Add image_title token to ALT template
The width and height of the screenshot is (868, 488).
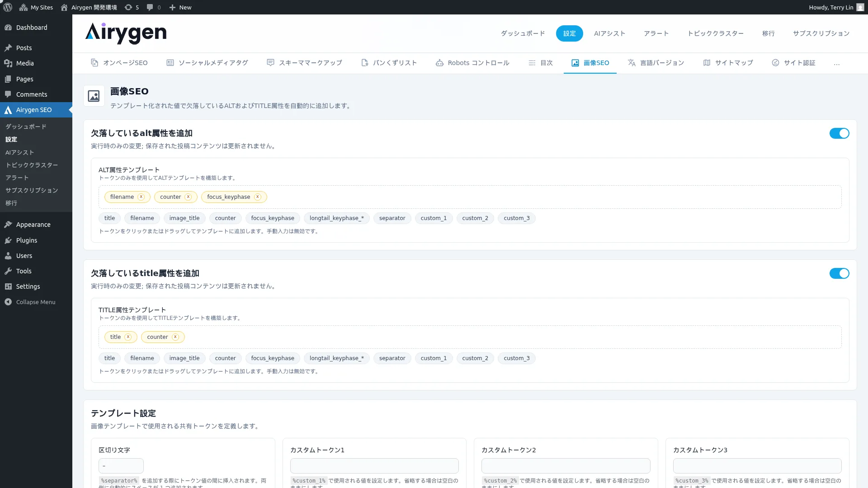(x=184, y=218)
